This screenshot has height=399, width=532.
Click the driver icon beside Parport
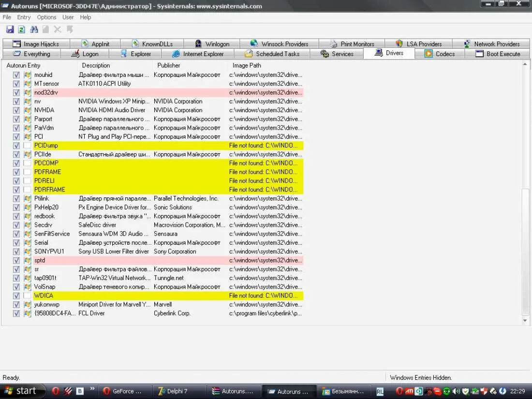tap(28, 119)
